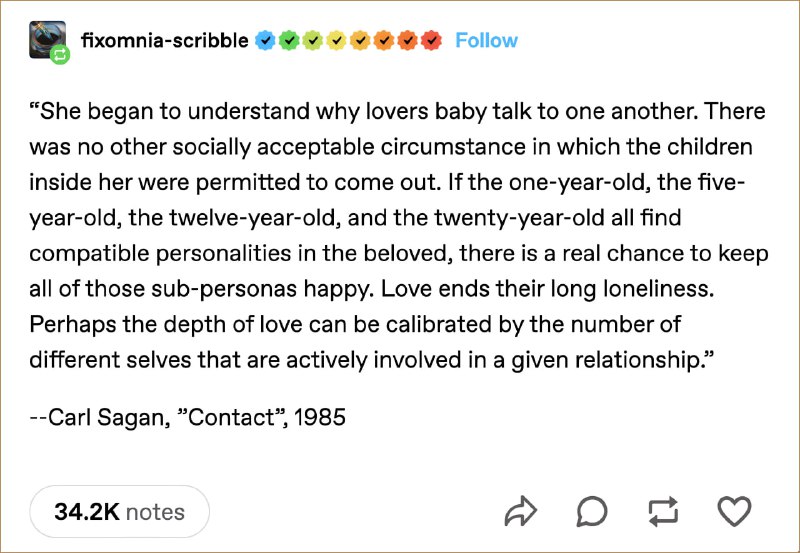Viewport: 800px width, 553px height.
Task: Reblog the post with the reblog arrows icon
Action: click(x=663, y=511)
